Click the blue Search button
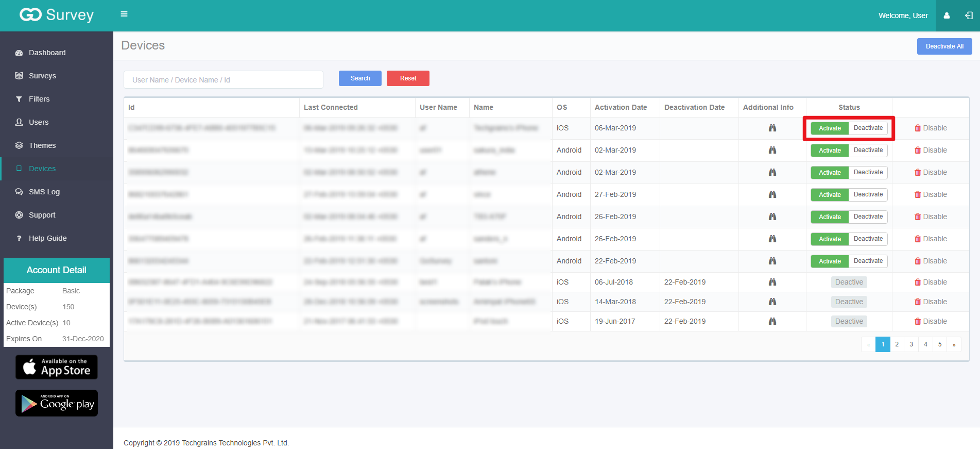The height and width of the screenshot is (449, 980). (x=360, y=78)
